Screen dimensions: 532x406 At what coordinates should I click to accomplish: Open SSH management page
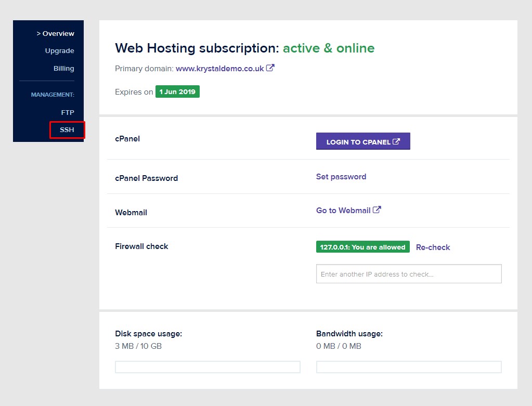pos(67,129)
